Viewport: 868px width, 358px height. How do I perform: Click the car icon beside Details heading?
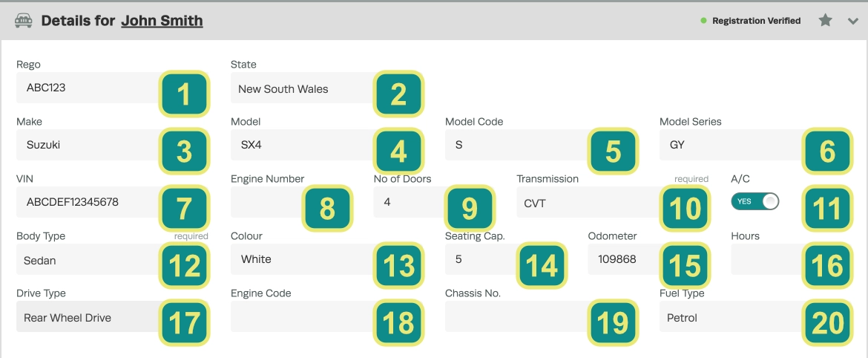click(23, 21)
